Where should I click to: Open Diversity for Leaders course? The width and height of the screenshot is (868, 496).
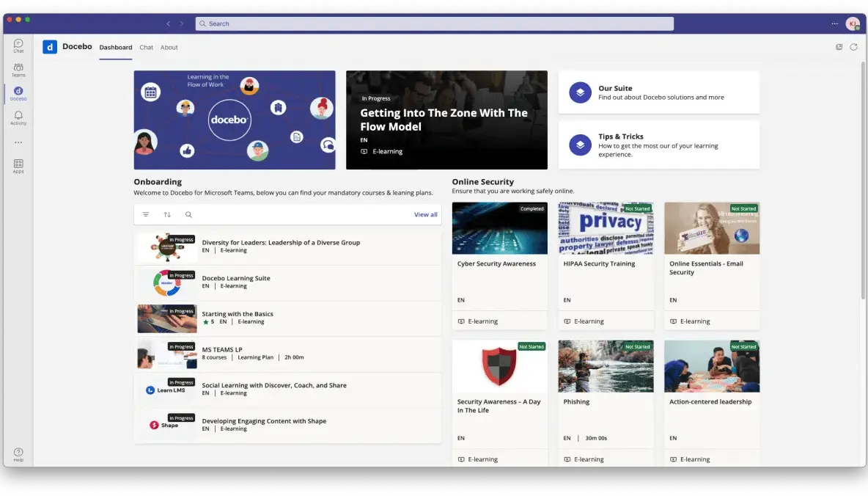click(288, 247)
